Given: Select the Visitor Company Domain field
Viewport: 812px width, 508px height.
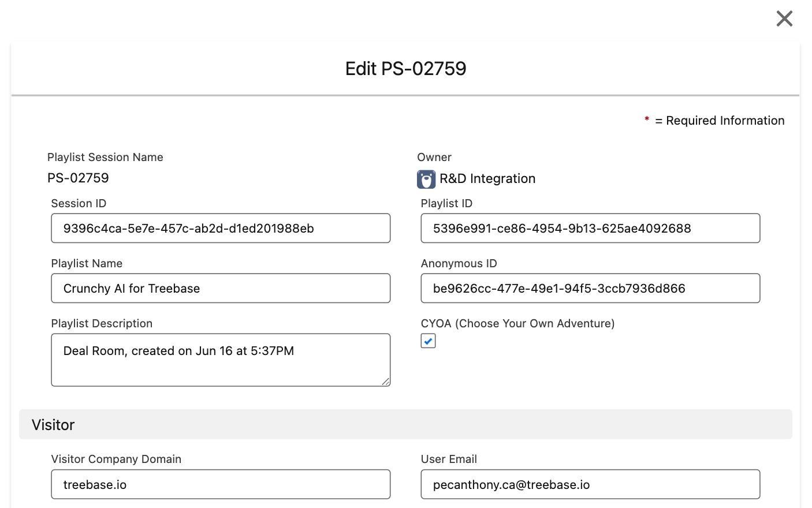Looking at the screenshot, I should 221,484.
